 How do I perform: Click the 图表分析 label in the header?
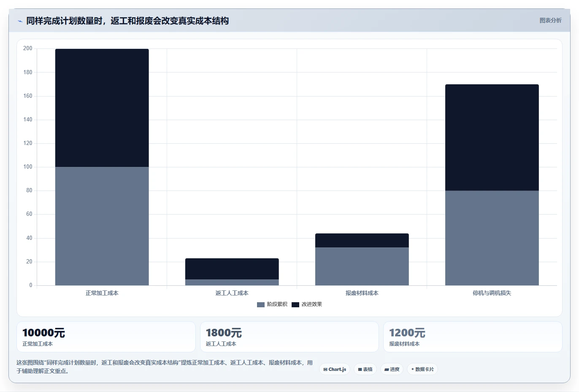551,20
